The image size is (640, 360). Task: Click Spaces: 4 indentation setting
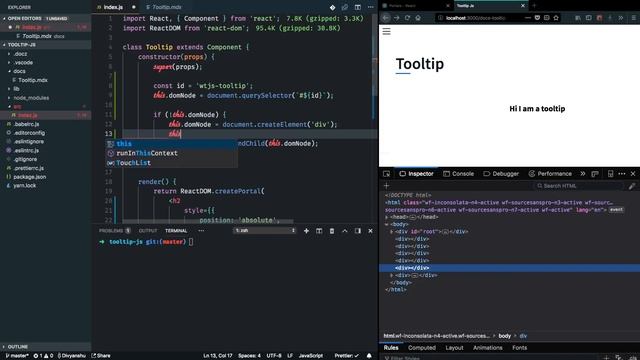(249, 356)
